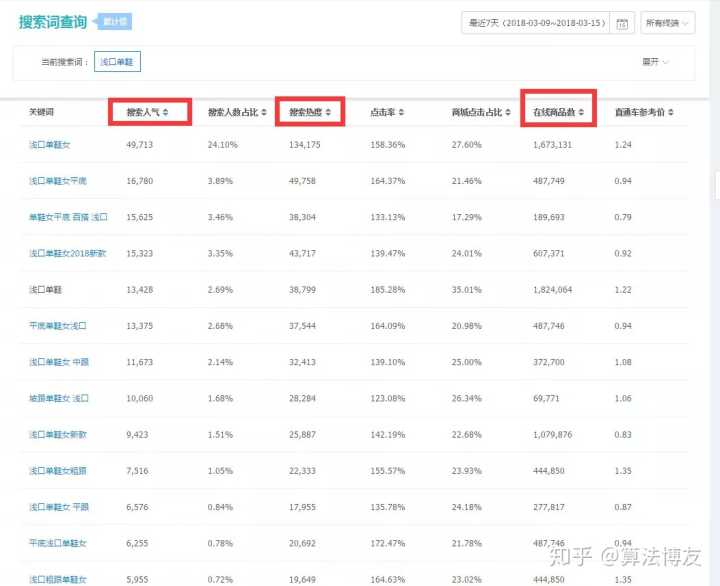Screen dimensions: 720x586
Task: Select the 19,649 search heat value
Action: [x=302, y=580]
